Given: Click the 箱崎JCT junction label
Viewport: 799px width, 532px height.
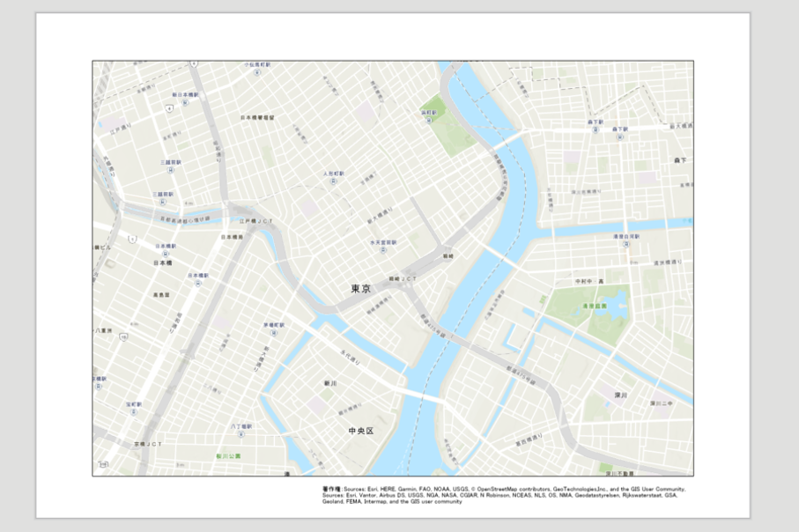Looking at the screenshot, I should pos(403,278).
